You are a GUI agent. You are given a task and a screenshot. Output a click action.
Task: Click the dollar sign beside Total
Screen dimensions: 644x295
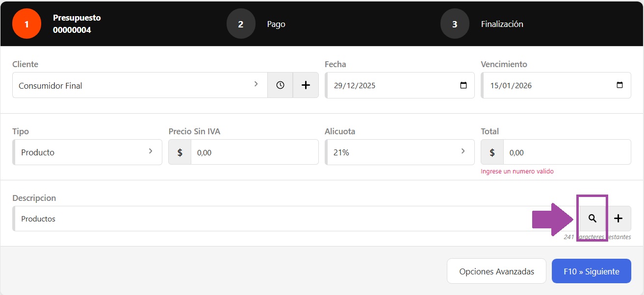coord(492,152)
